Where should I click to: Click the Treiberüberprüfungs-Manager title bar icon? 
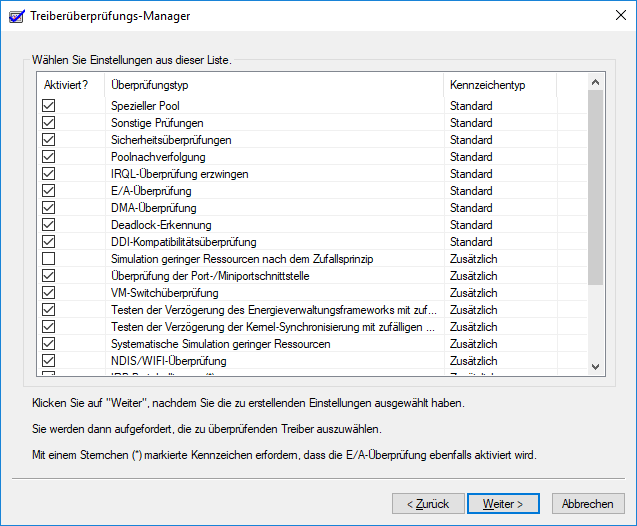16,16
